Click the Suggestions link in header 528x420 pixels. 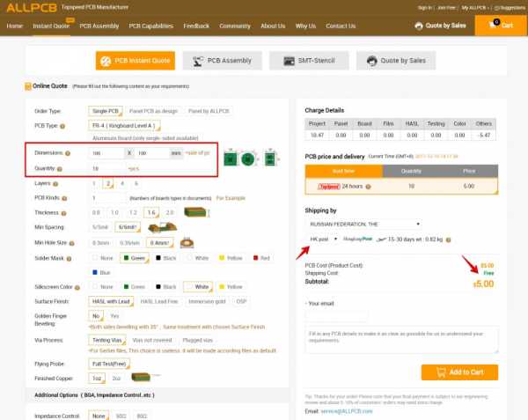point(510,8)
